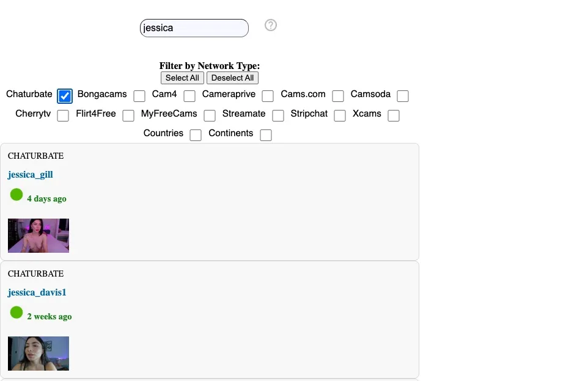Enable the MyFreeCams network filter
Image resolution: width=588 pixels, height=381 pixels.
pyautogui.click(x=210, y=115)
